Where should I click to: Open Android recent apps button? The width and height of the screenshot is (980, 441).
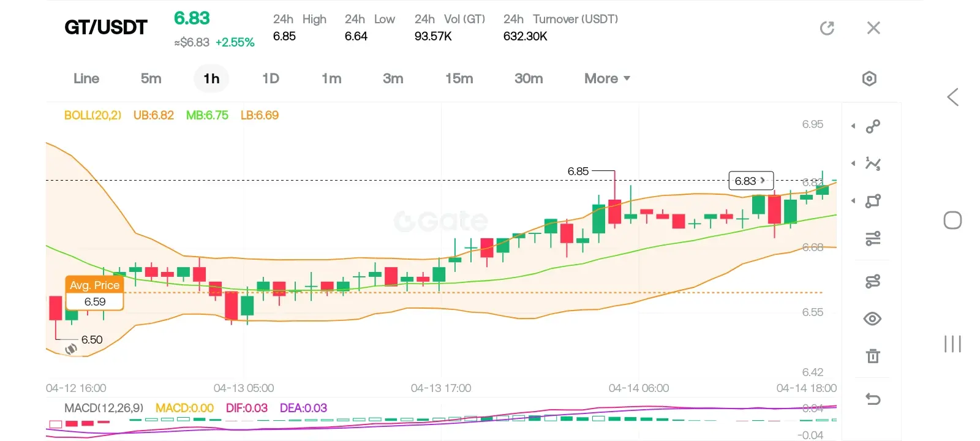tap(952, 344)
